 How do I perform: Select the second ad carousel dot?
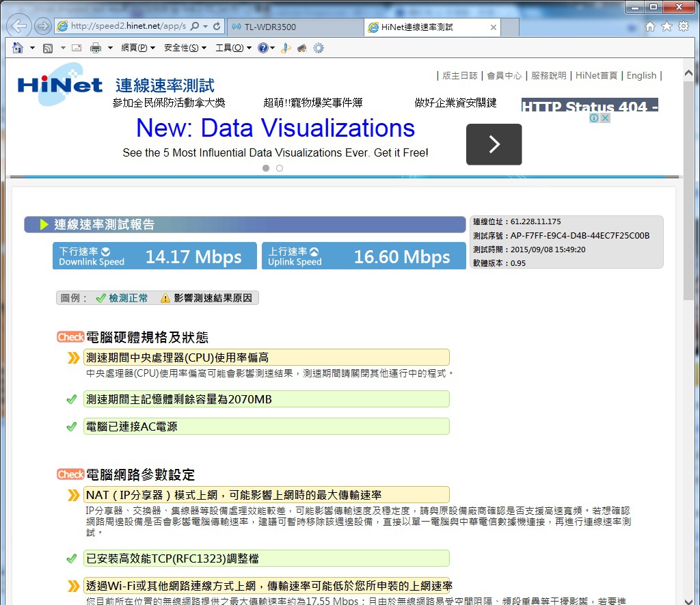tap(280, 168)
